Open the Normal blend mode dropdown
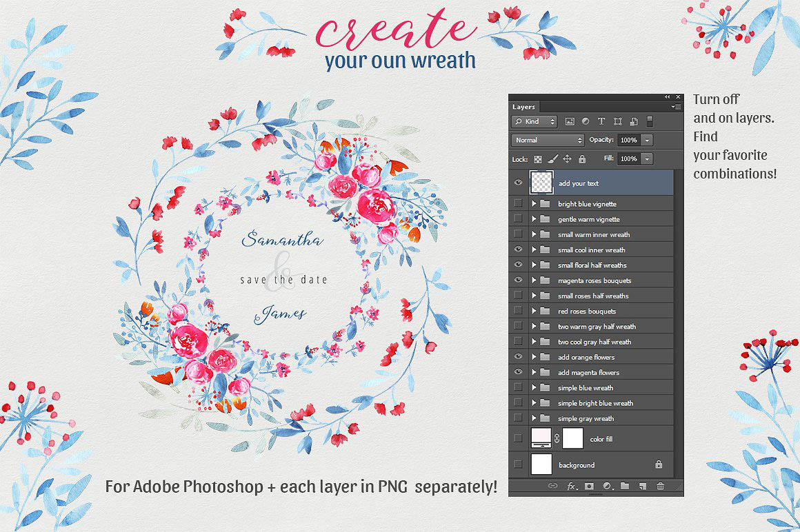This screenshot has width=800, height=532. [x=548, y=140]
